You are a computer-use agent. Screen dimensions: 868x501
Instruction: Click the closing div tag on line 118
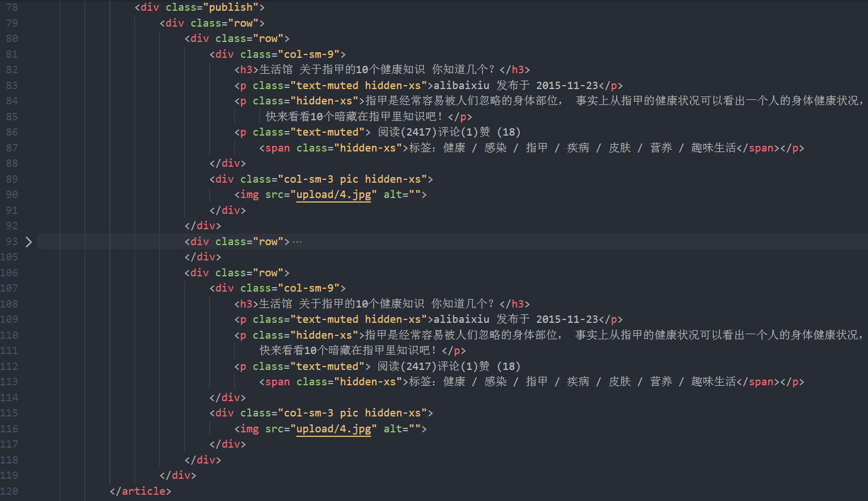pyautogui.click(x=203, y=460)
